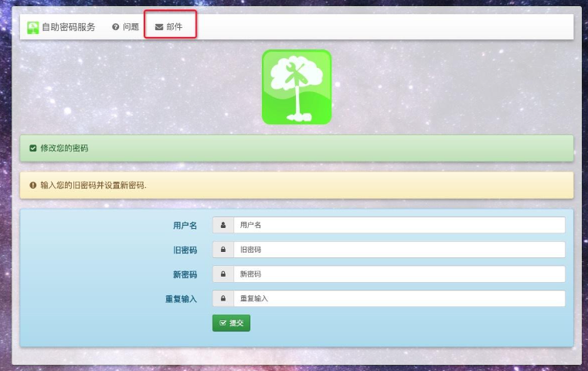Click the 用户名 form label

(185, 226)
